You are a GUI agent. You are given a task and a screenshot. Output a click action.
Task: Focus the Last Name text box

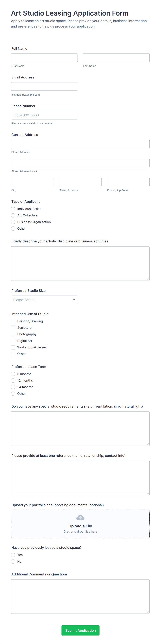116,58
